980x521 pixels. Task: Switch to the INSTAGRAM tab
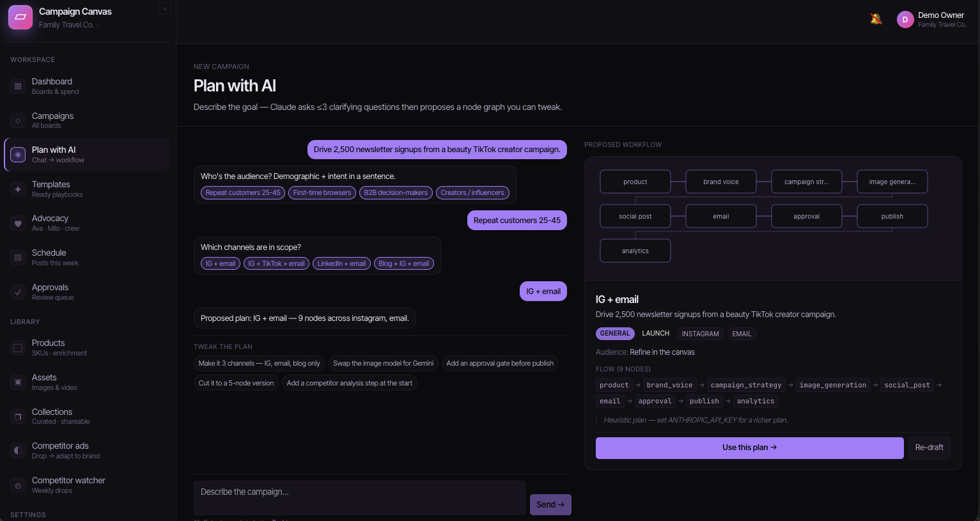[701, 334]
